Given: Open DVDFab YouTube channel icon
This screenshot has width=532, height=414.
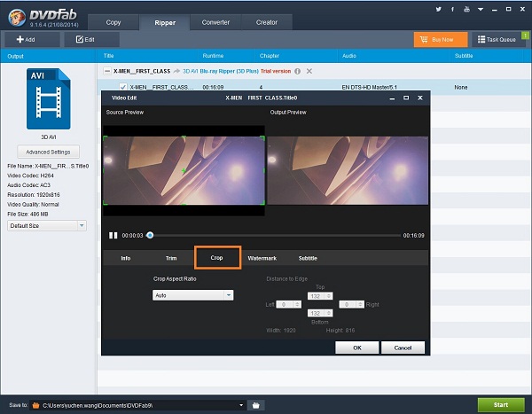Looking at the screenshot, I should click(467, 9).
